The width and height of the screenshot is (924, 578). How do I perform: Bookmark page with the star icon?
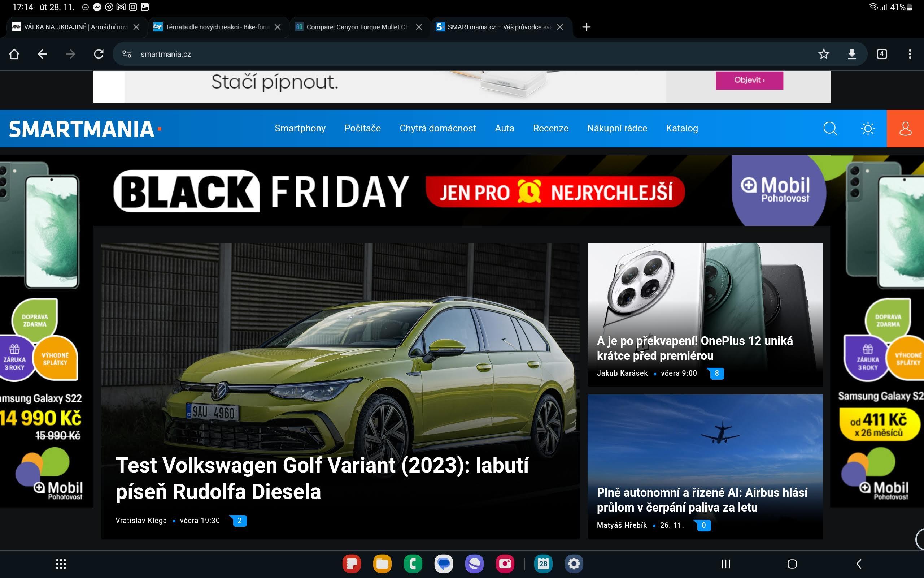[824, 54]
